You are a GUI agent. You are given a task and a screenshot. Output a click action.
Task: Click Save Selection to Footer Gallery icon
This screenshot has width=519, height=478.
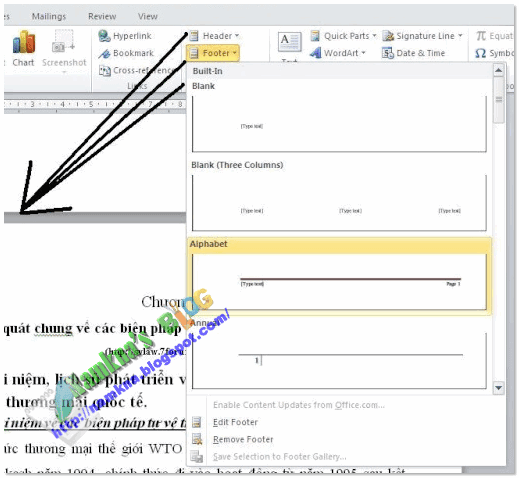point(197,456)
